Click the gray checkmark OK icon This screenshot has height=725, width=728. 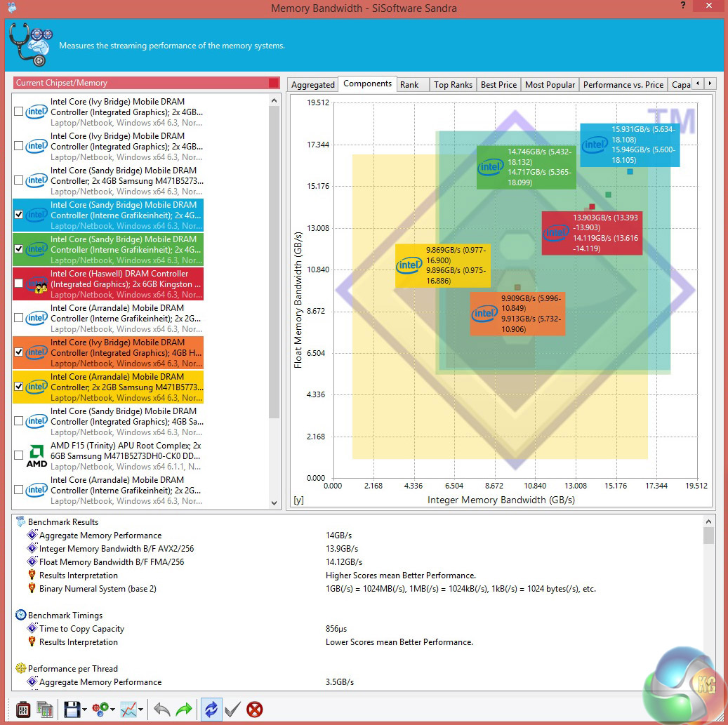pyautogui.click(x=232, y=710)
